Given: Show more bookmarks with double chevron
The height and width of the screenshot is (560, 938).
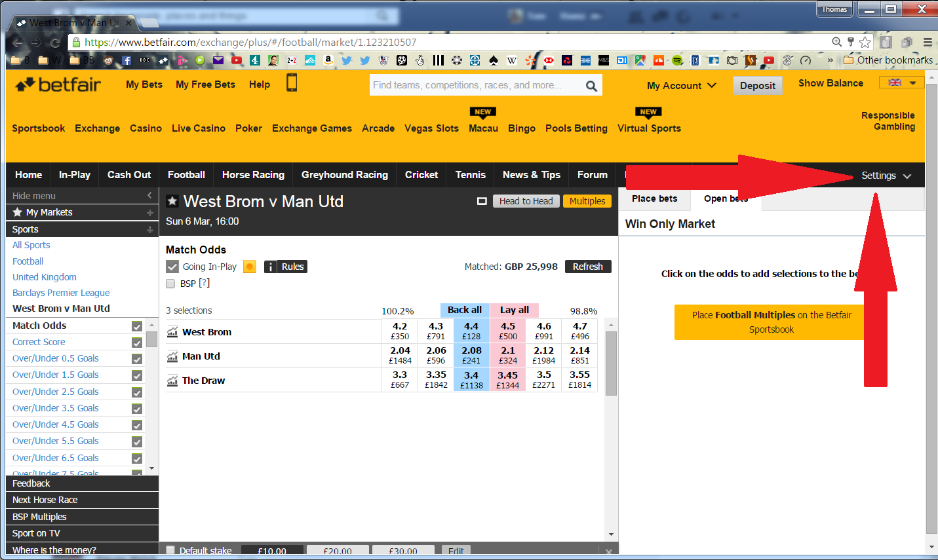Looking at the screenshot, I should [831, 60].
